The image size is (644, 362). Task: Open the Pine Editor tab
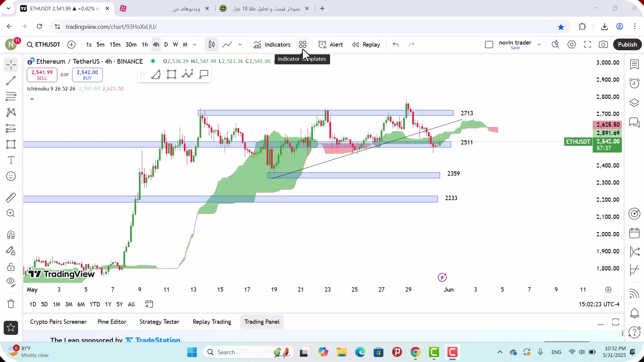[x=112, y=322]
